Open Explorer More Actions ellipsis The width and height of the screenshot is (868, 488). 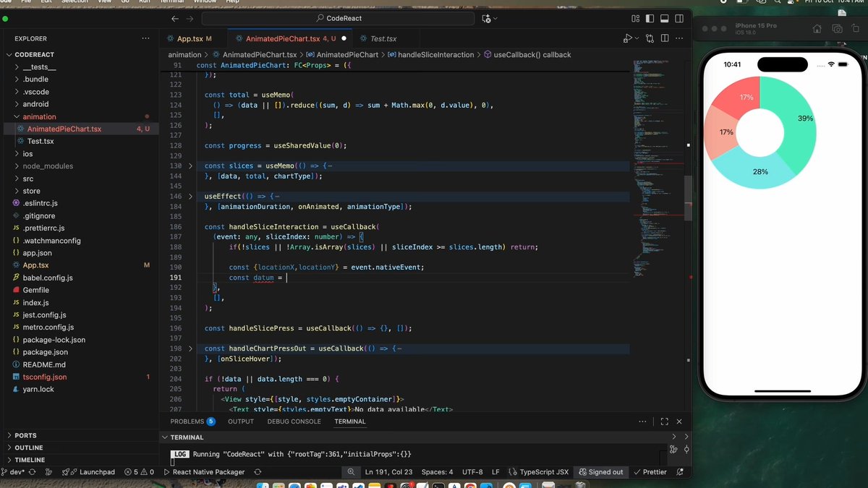coord(145,39)
